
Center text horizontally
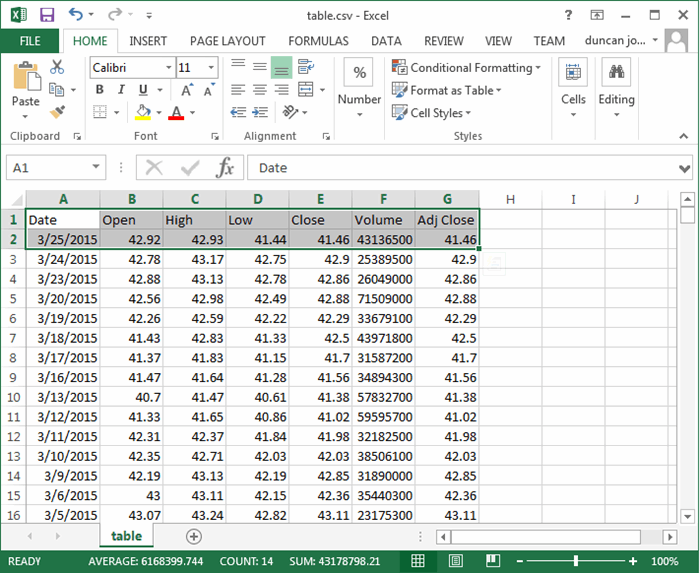point(260,90)
